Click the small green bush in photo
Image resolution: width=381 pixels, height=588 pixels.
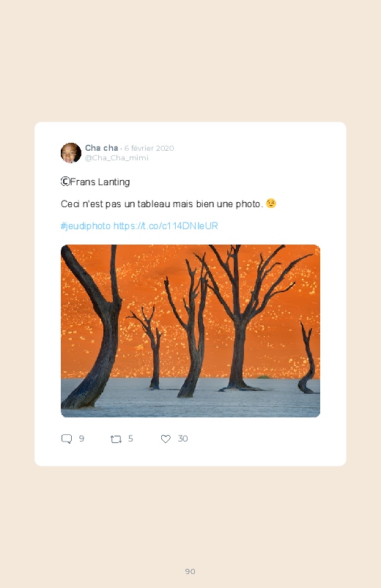(264, 376)
